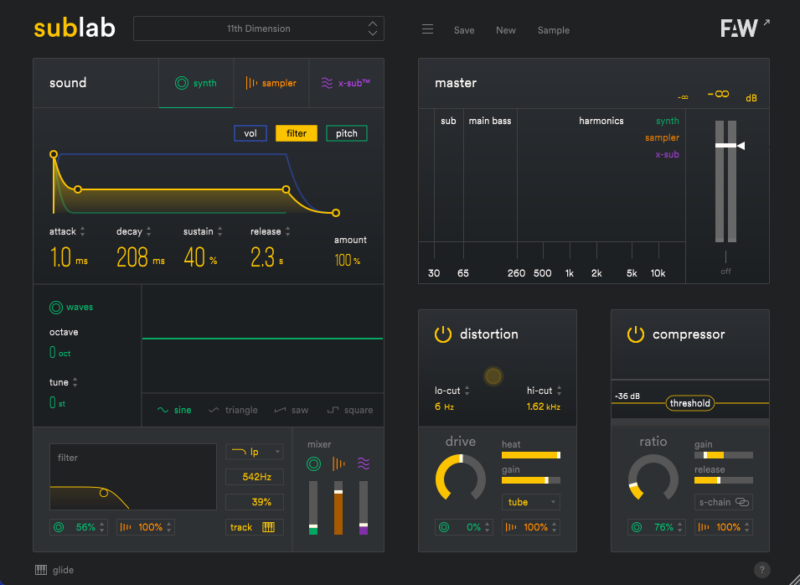800x585 pixels.
Task: Select the sine waveform
Action: click(175, 410)
